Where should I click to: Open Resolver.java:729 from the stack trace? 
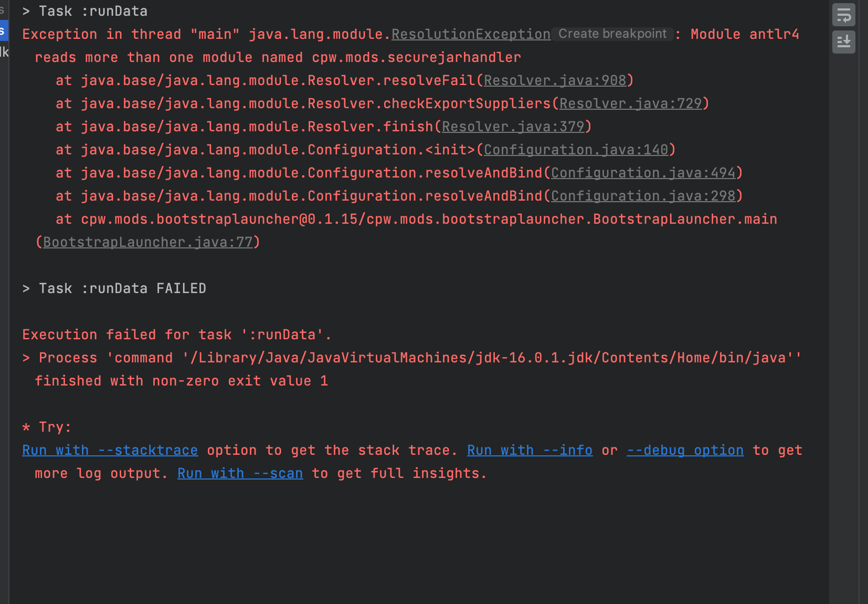click(632, 103)
